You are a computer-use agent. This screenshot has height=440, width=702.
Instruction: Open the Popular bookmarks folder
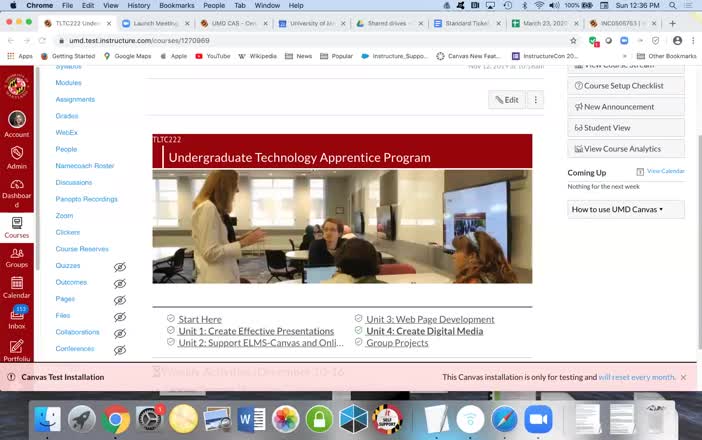click(x=342, y=56)
